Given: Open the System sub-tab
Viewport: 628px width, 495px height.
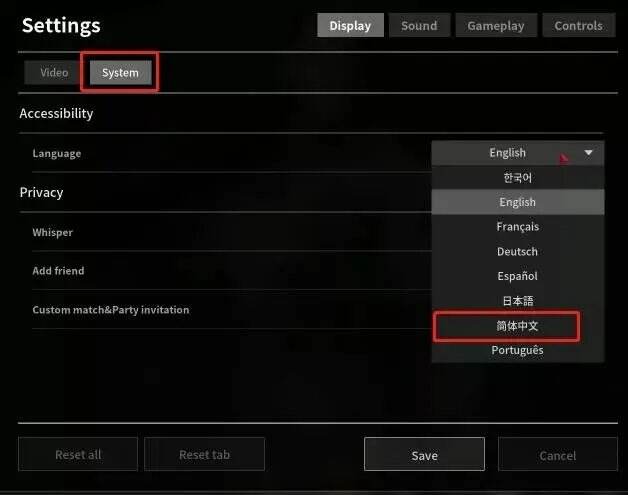Looking at the screenshot, I should point(120,73).
